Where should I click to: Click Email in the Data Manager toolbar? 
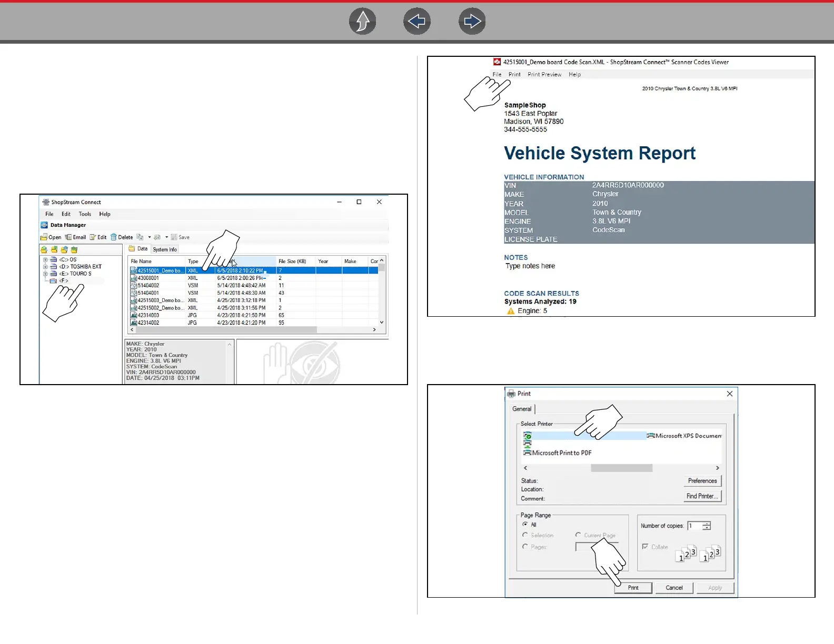click(75, 237)
